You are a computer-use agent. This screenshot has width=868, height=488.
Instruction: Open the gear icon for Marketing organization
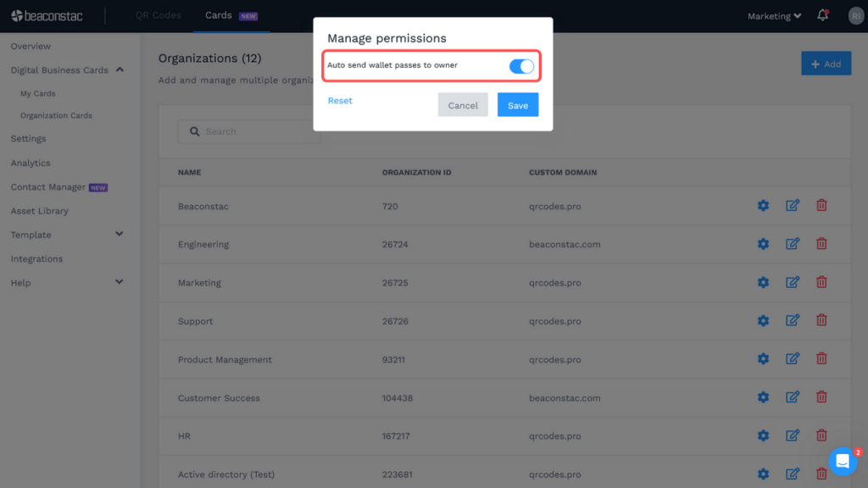(762, 282)
